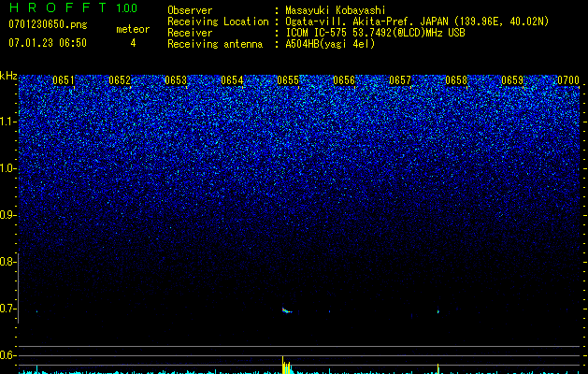Click the 0700 time marker
Image resolution: width=588 pixels, height=374 pixels.
click(x=568, y=80)
